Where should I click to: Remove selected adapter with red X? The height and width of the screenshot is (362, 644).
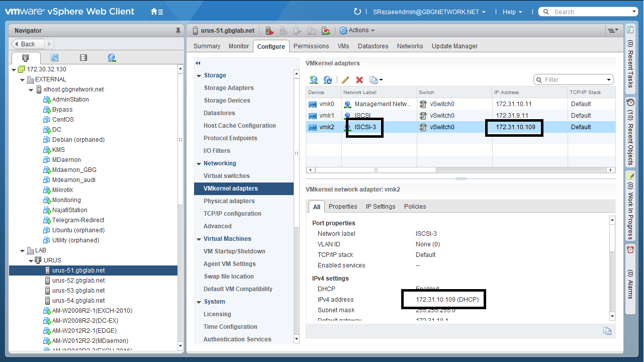359,80
